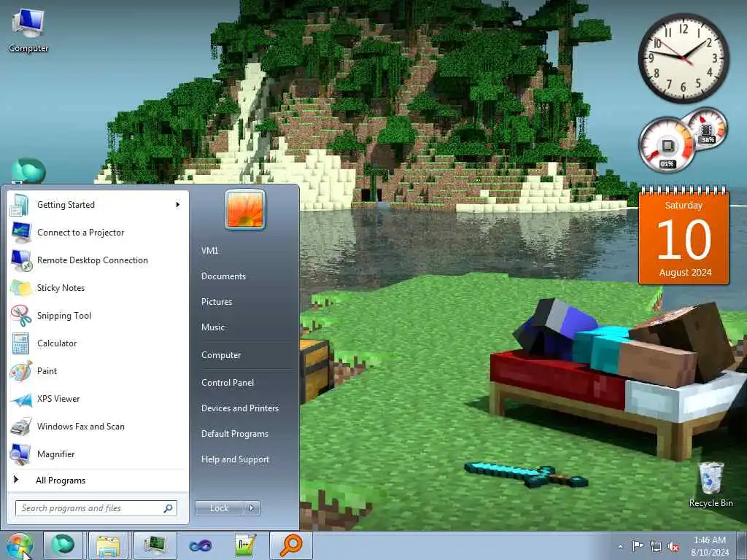Click the search magnifier icon in search box
Viewport: 747px width, 560px height.
pos(168,508)
